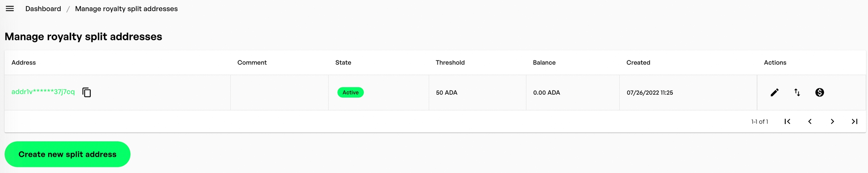Click the Threshold column header

tap(450, 63)
